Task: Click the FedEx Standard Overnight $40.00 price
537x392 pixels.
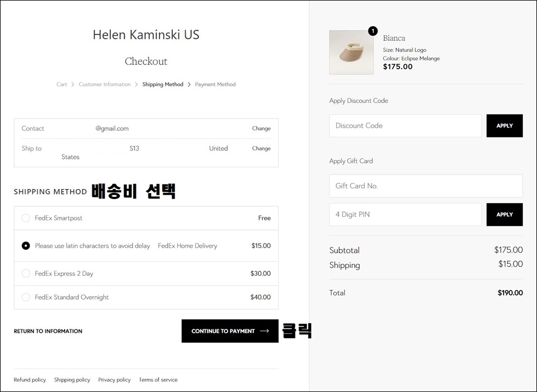Action: (x=260, y=297)
